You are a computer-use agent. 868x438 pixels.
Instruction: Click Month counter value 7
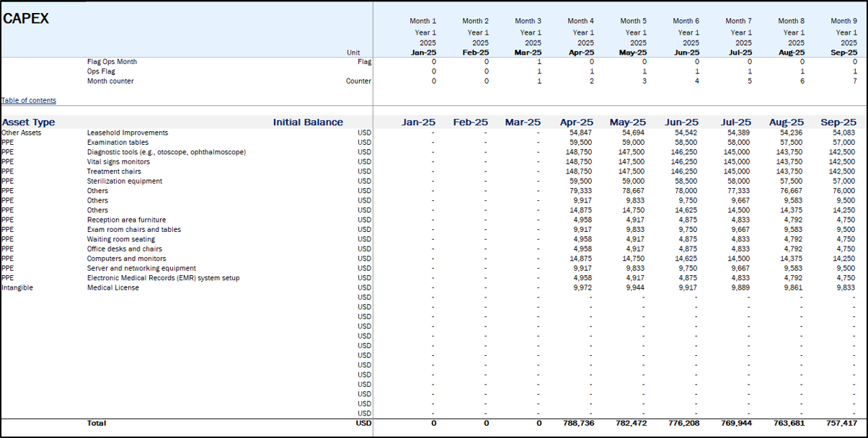coord(855,81)
